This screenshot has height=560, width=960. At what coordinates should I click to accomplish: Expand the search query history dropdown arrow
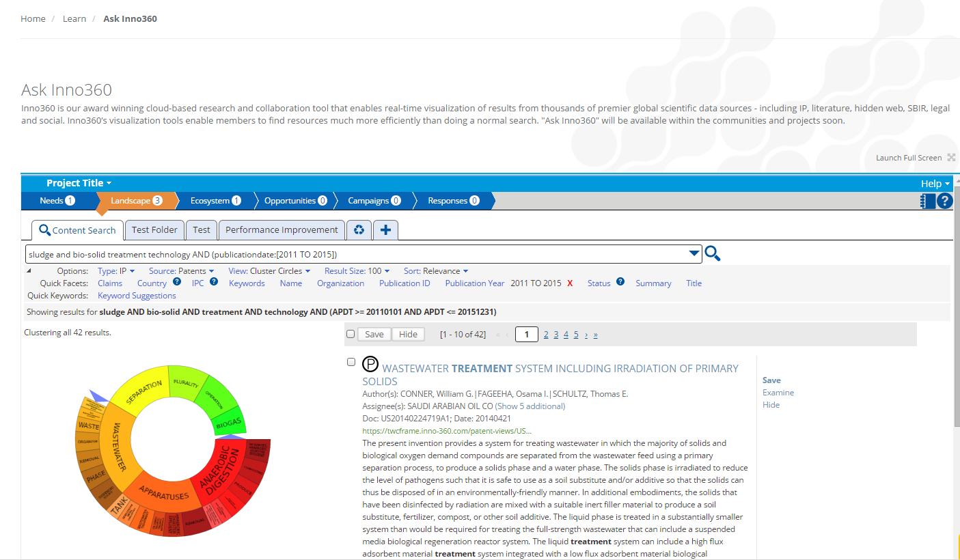(x=694, y=253)
